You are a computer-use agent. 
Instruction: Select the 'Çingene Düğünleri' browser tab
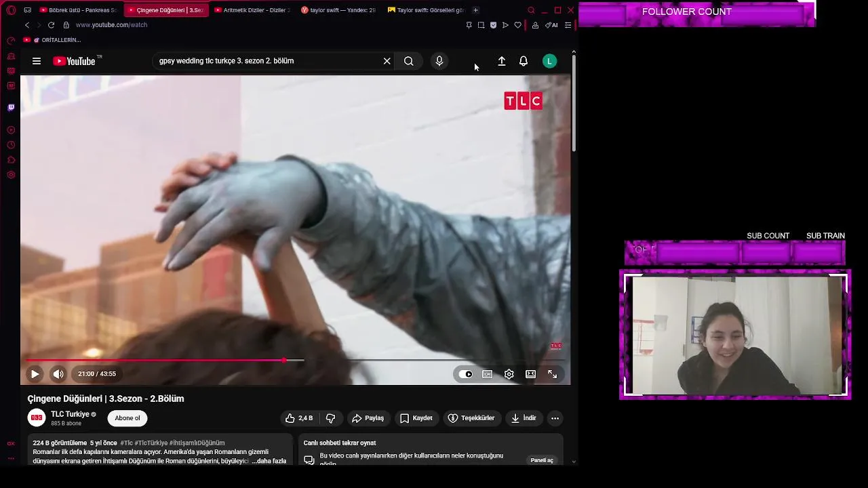point(166,10)
